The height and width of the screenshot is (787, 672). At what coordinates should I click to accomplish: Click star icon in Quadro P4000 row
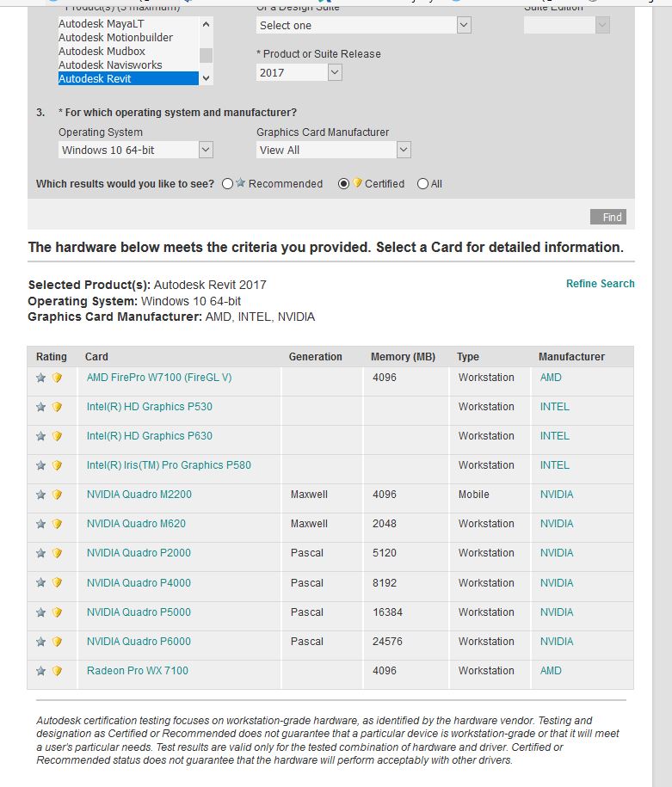point(40,582)
